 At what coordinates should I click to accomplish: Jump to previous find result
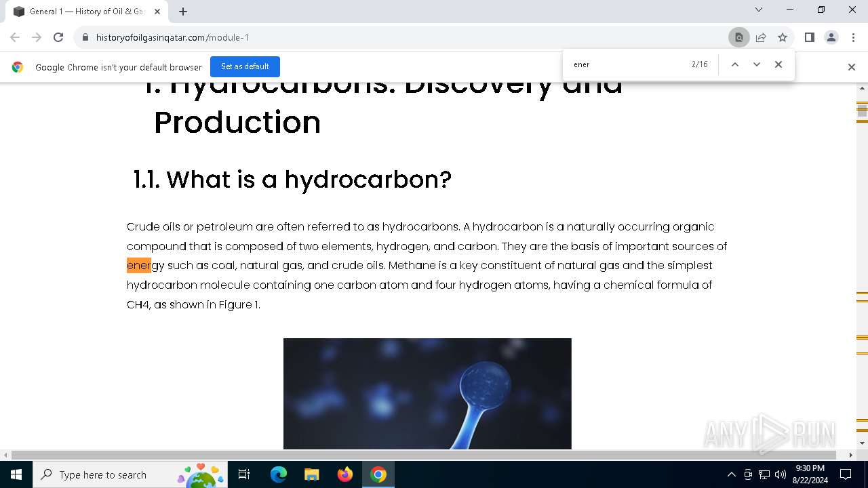(x=734, y=64)
